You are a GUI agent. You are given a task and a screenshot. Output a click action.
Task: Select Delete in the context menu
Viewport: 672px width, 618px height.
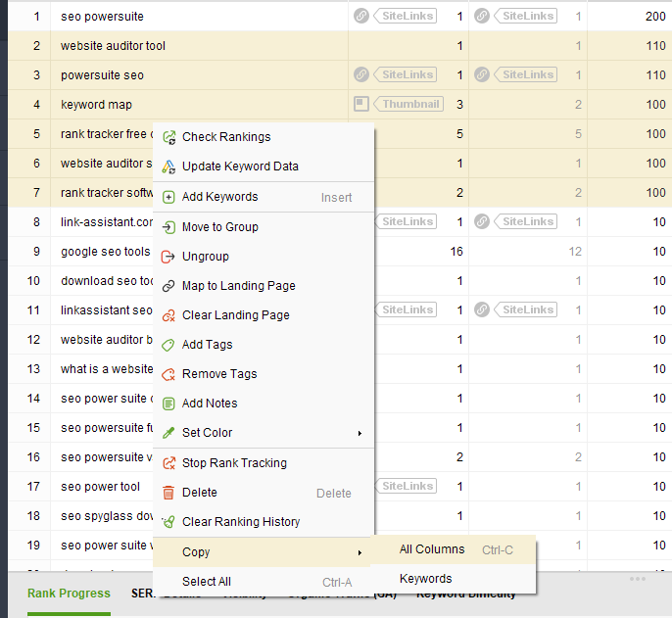click(264, 493)
